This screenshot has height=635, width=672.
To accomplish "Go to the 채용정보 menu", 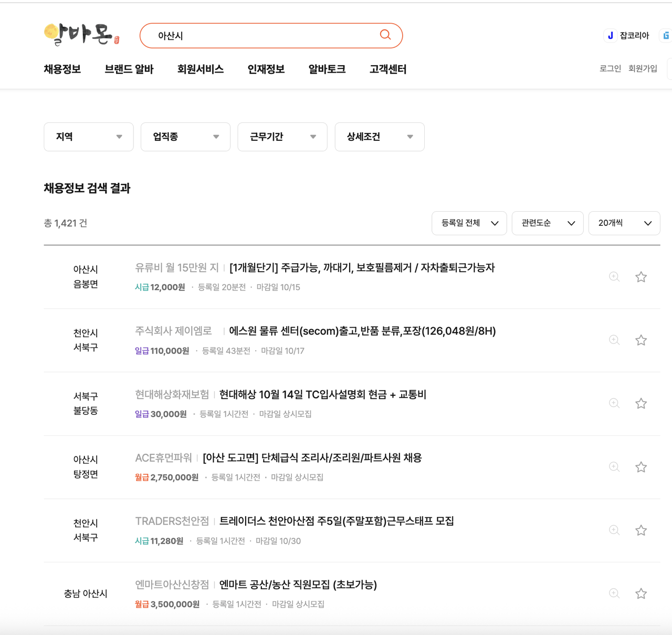I will coord(62,69).
